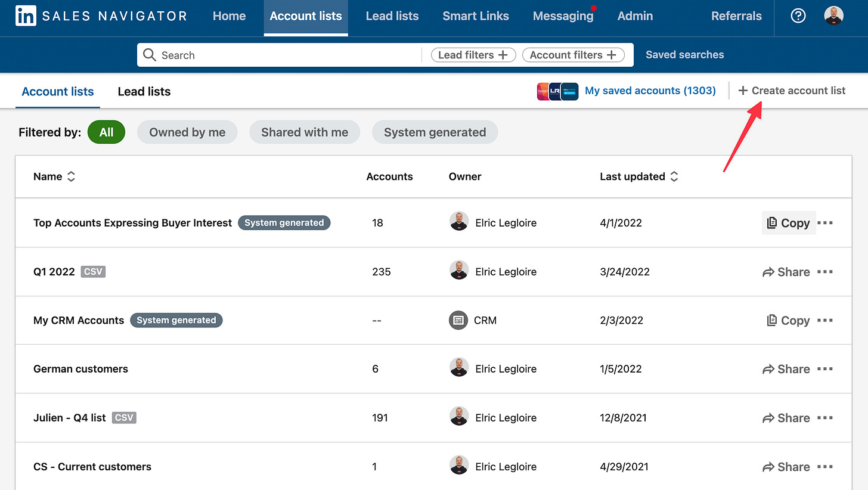This screenshot has width=868, height=490.
Task: Copy Top Accounts Expressing Buyer Interest list
Action: (x=788, y=223)
